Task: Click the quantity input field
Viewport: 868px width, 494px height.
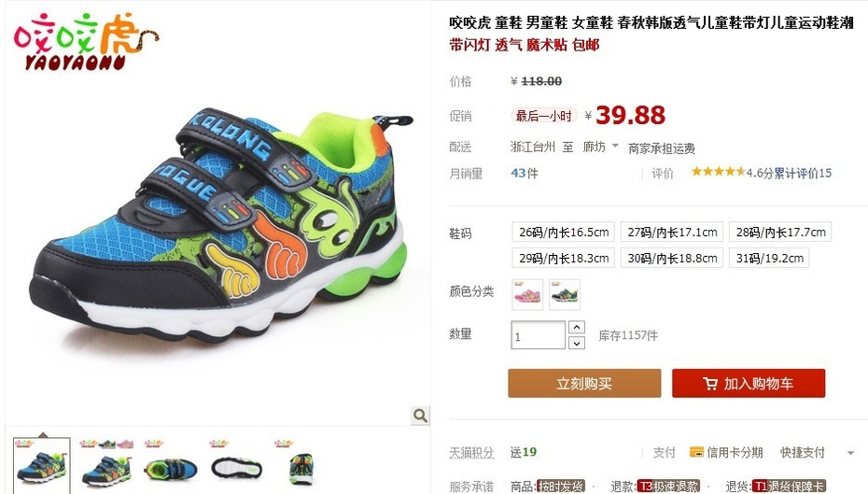Action: (x=539, y=335)
